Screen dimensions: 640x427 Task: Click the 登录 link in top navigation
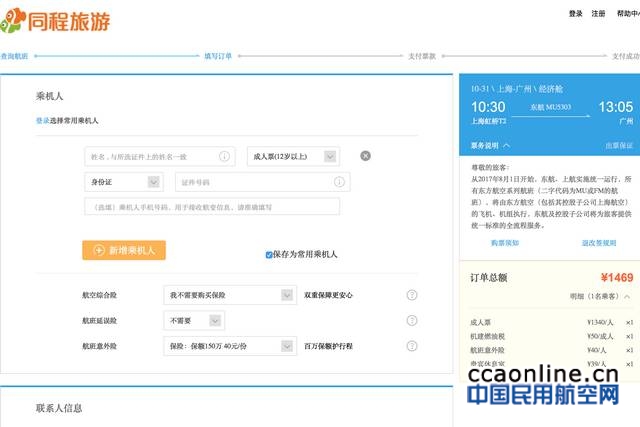pyautogui.click(x=575, y=14)
